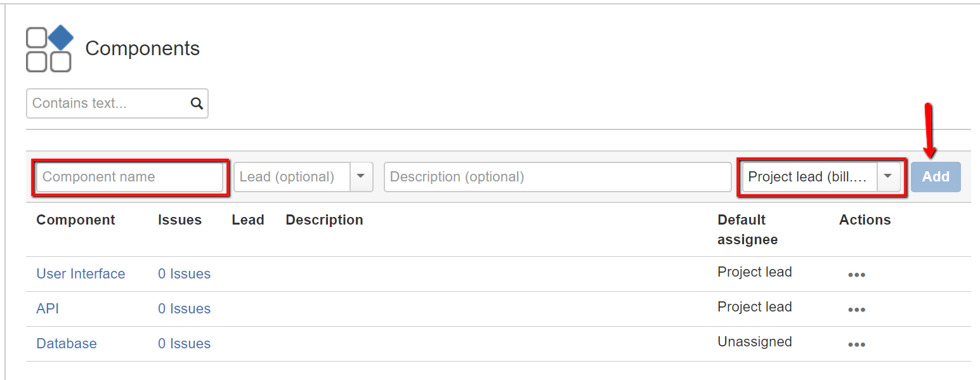View 0 Issues for User Interface
Viewport: 980px width, 380px height.
click(184, 274)
